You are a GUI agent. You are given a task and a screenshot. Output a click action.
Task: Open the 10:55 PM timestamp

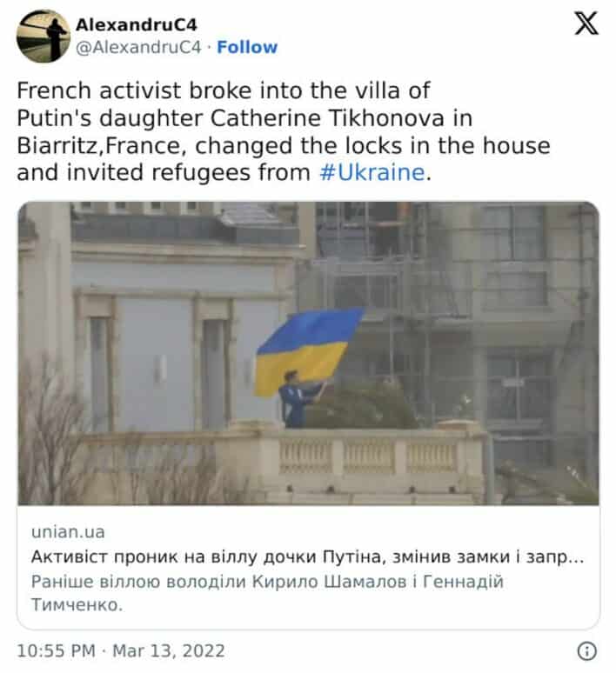click(x=56, y=650)
